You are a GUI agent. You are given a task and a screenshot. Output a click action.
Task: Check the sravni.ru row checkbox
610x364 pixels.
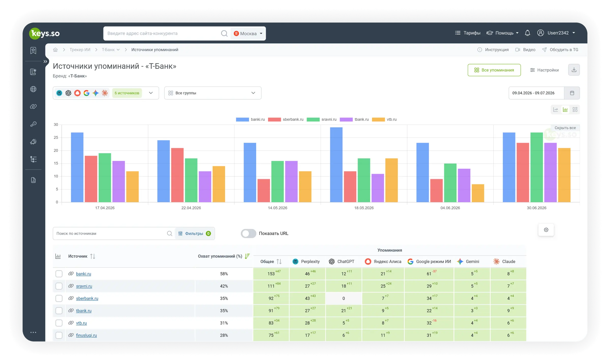[59, 286]
